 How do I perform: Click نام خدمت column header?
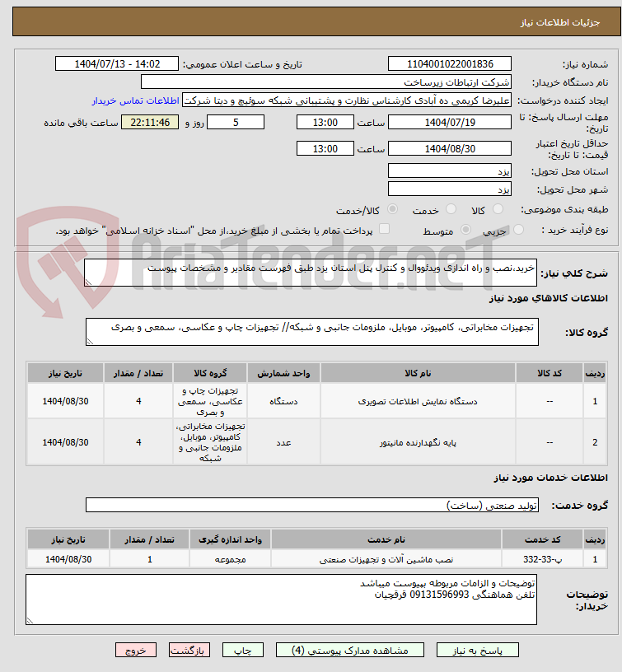coord(386,539)
